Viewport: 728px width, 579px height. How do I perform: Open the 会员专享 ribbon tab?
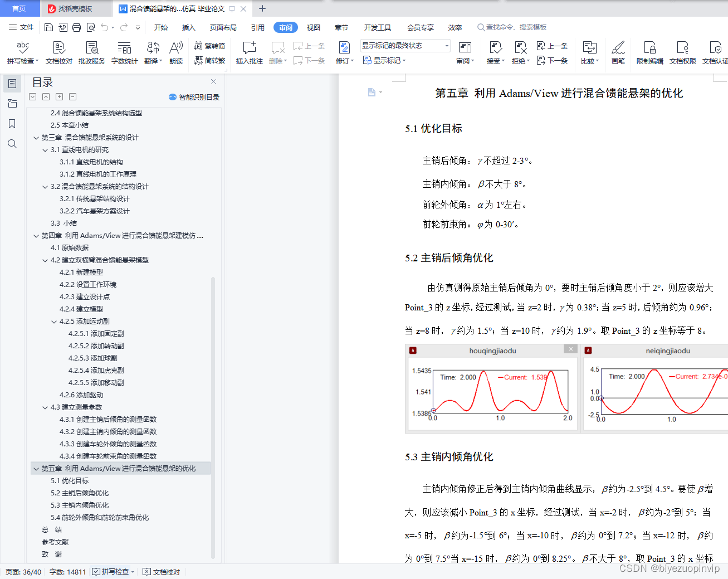coord(421,27)
